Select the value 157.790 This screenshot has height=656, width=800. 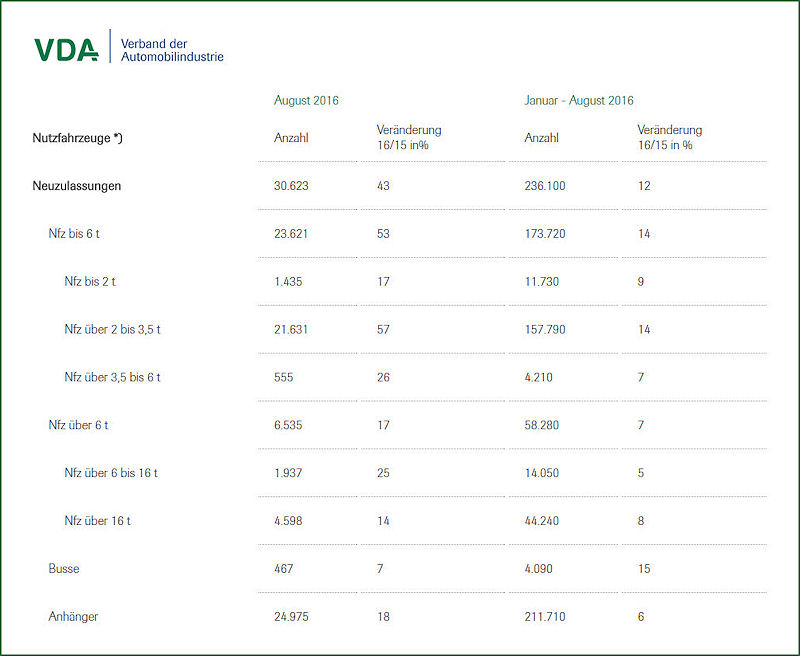pos(545,330)
